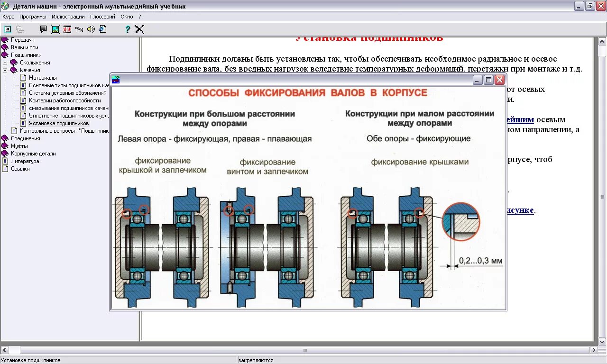
Task: Open the animation filmstrip toolbar icon
Action: coord(67,29)
